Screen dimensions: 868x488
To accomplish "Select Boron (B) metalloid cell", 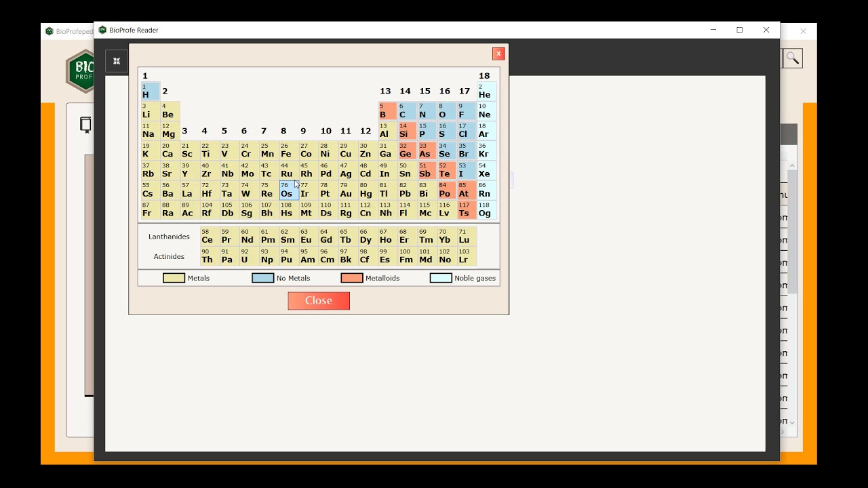I will click(388, 111).
